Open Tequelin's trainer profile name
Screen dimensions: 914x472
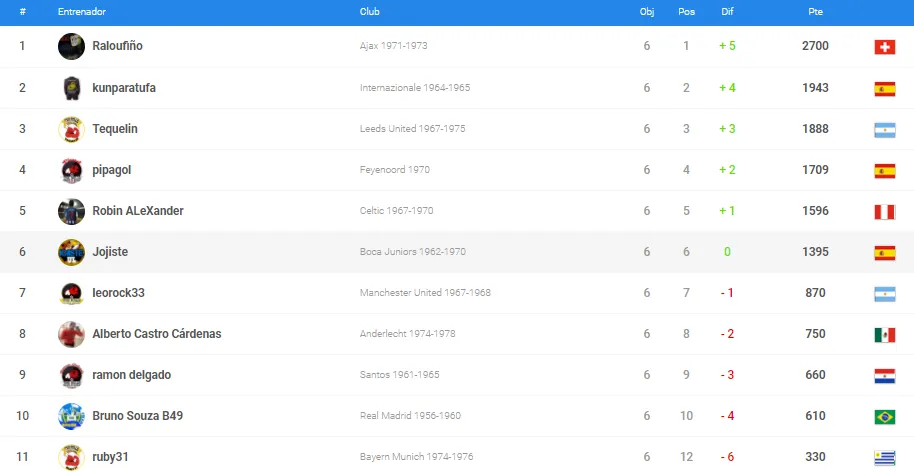point(115,129)
